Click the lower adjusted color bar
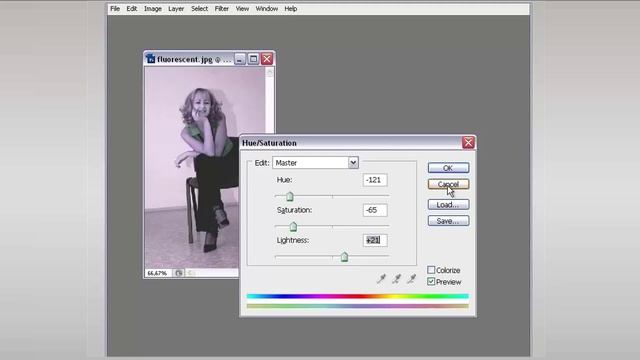This screenshot has height=360, width=640. (358, 306)
